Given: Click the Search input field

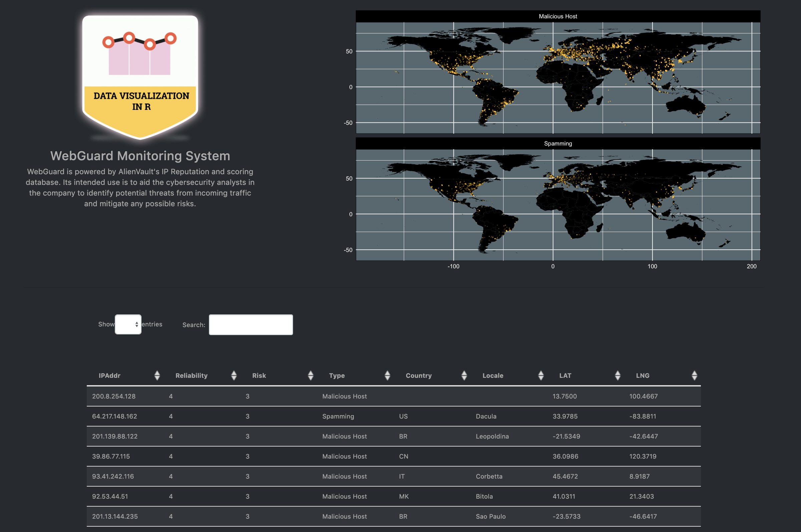Looking at the screenshot, I should [251, 325].
